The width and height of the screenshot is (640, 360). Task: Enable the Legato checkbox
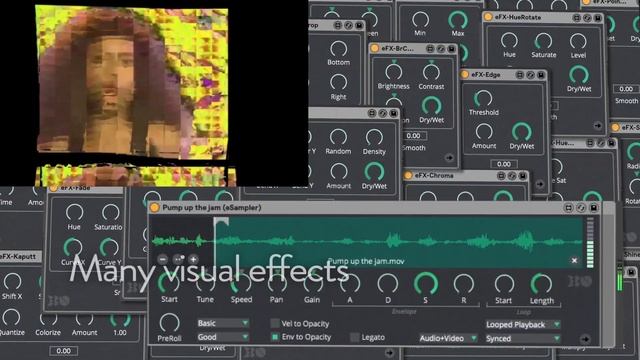click(355, 337)
